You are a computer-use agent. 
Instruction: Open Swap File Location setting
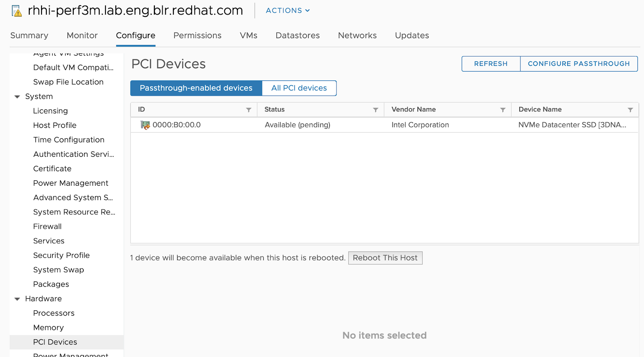pyautogui.click(x=68, y=82)
